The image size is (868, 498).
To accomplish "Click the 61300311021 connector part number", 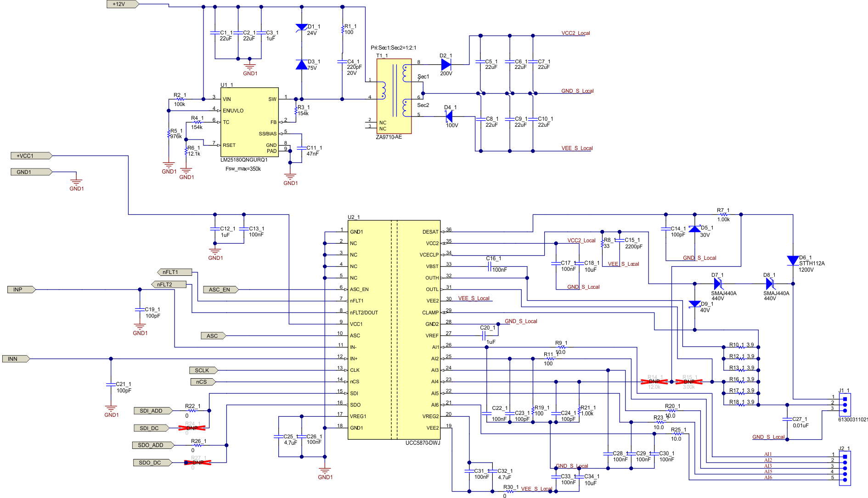I will (x=853, y=420).
